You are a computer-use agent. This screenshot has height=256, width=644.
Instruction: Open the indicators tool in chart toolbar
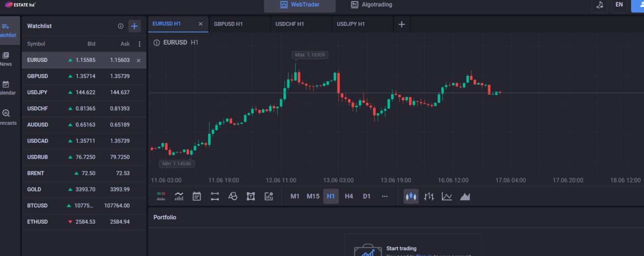point(179,196)
